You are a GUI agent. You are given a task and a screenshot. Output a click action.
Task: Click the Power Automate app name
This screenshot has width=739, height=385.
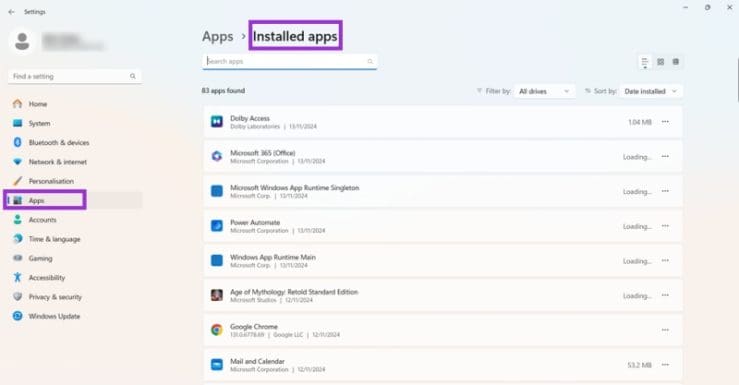tap(255, 222)
